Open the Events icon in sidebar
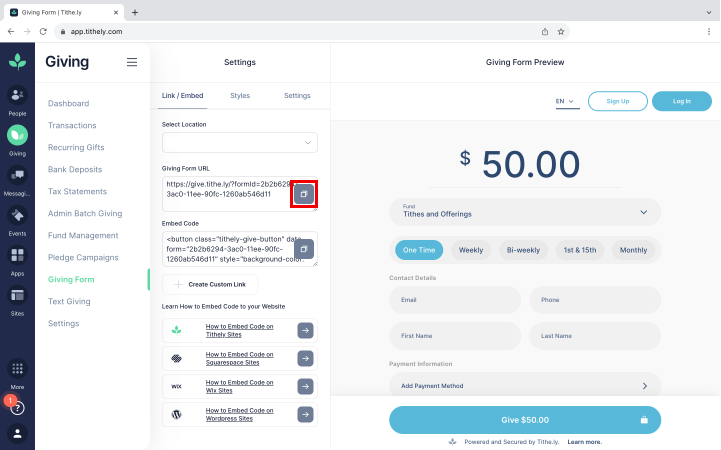The height and width of the screenshot is (450, 721). click(x=17, y=215)
